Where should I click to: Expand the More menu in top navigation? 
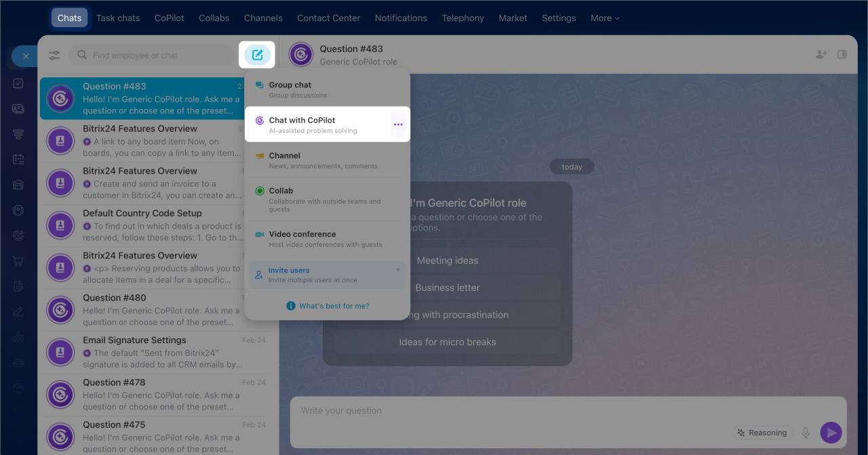pyautogui.click(x=605, y=18)
